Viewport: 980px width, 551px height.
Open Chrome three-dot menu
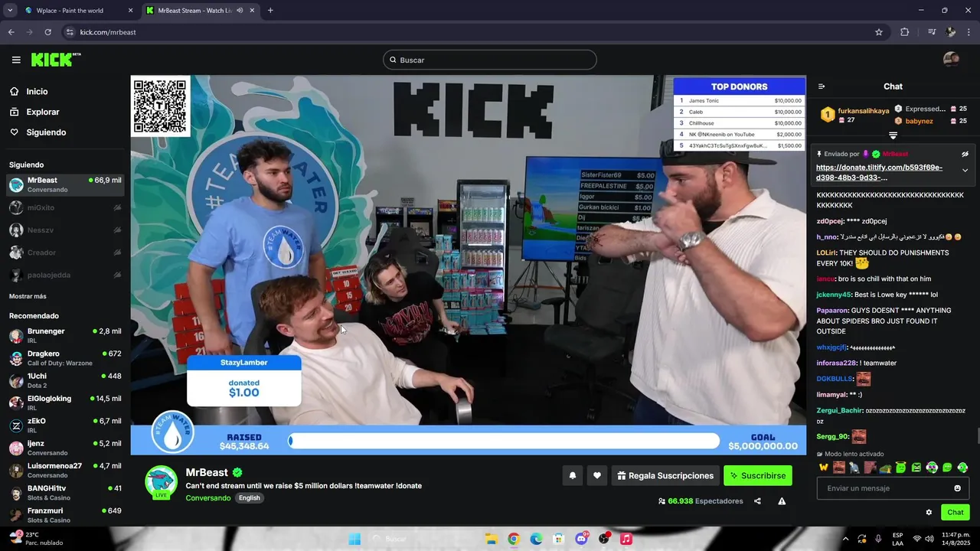969,32
